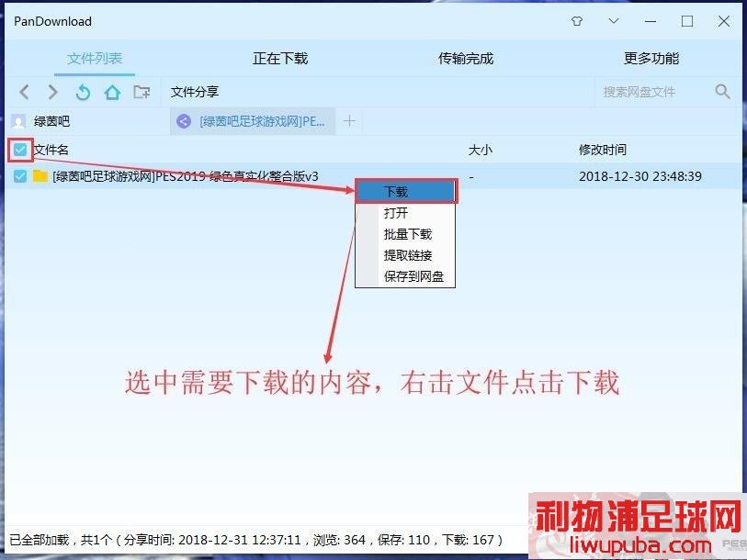The width and height of the screenshot is (747, 560).
Task: Click the skin theme shirt icon
Action: click(x=577, y=21)
